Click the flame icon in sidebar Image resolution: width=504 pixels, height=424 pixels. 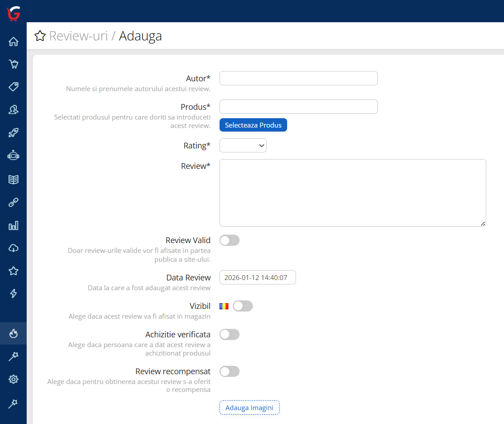click(x=13, y=333)
